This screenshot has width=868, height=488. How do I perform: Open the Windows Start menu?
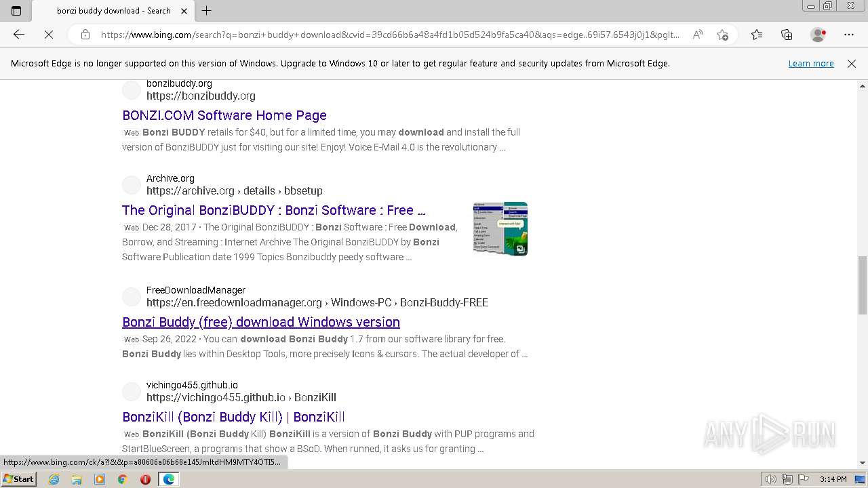[18, 479]
